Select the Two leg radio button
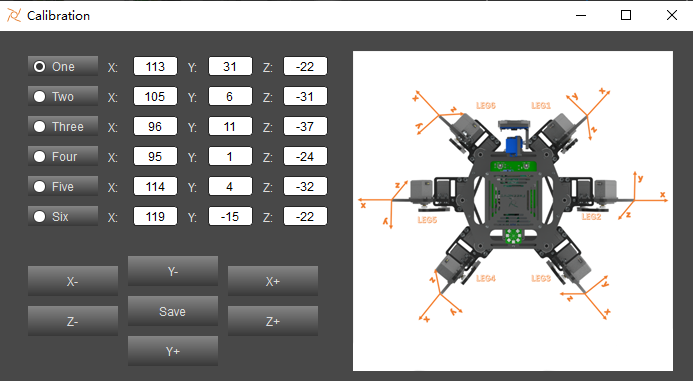 coord(63,96)
